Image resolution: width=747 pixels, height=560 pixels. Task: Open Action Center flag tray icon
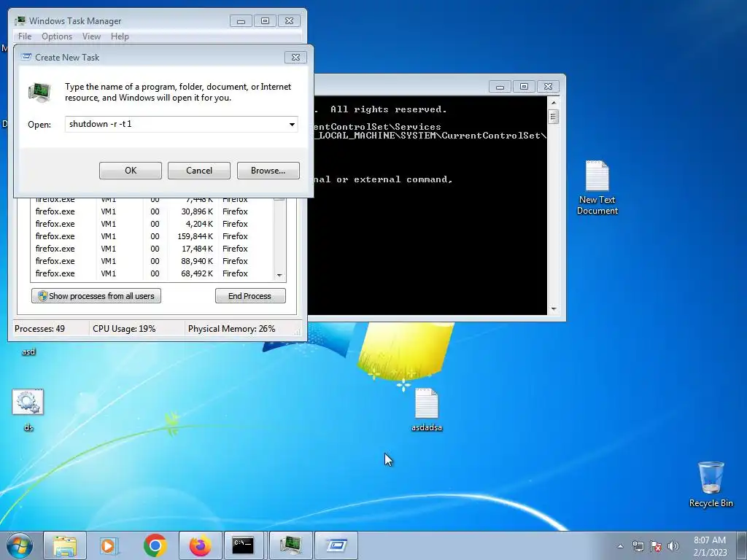pos(656,546)
